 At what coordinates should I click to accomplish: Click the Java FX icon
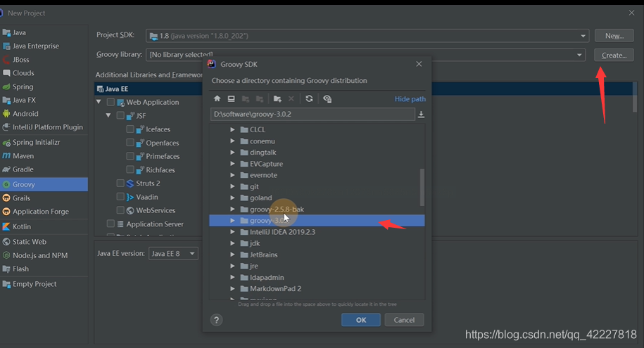tap(6, 100)
